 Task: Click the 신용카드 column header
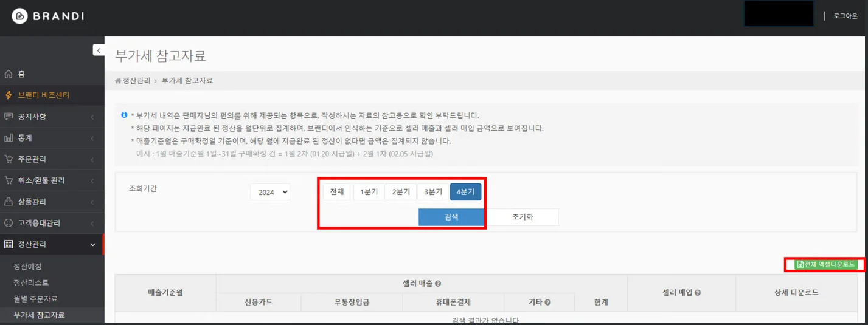(x=259, y=302)
